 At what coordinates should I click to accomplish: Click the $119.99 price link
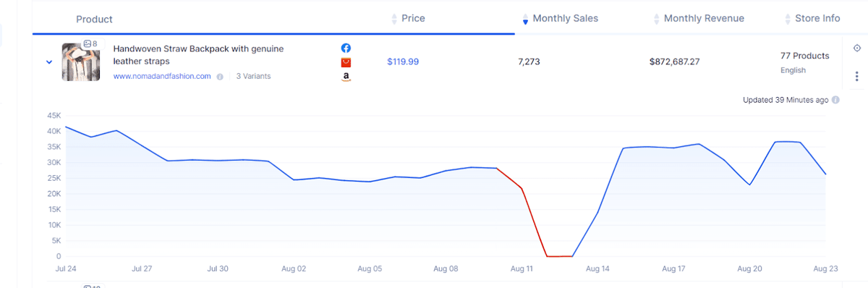[403, 62]
